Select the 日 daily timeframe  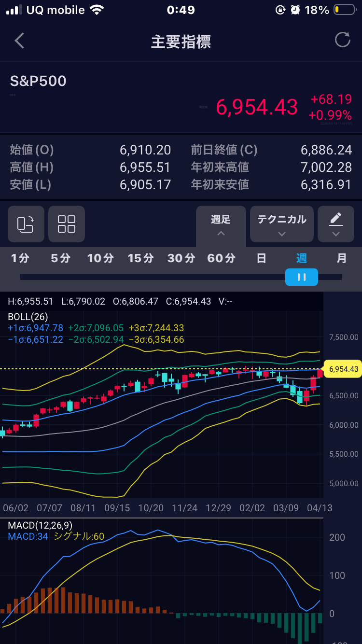pos(261,258)
